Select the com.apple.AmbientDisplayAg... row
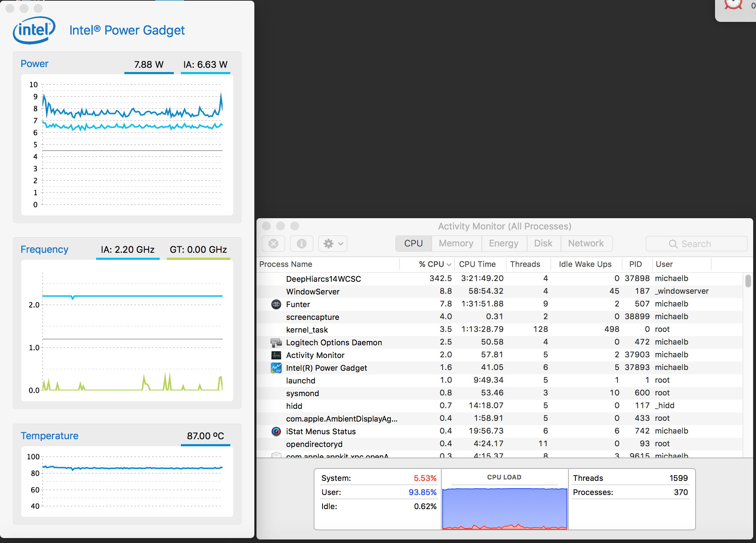Viewport: 756px width, 543px height. (500, 418)
